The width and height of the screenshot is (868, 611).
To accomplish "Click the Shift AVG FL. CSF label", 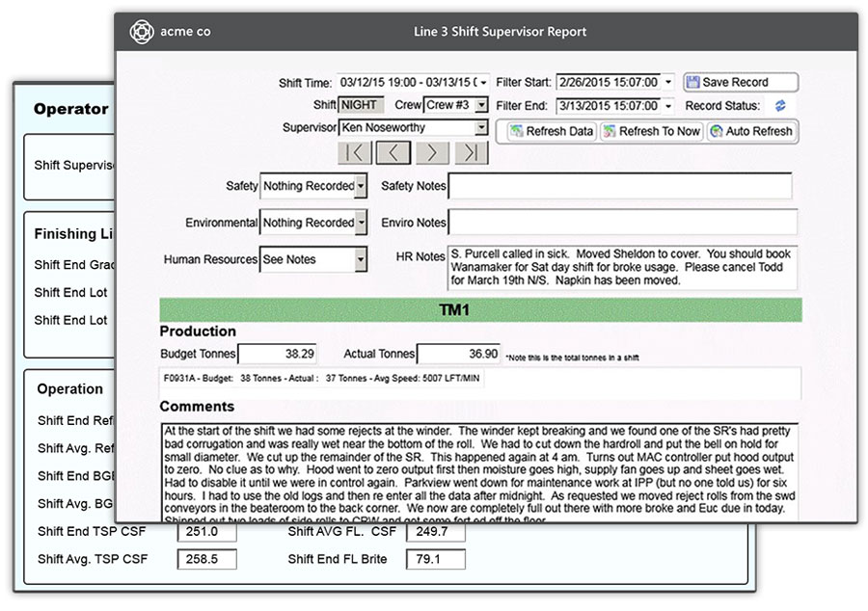I will 342,531.
